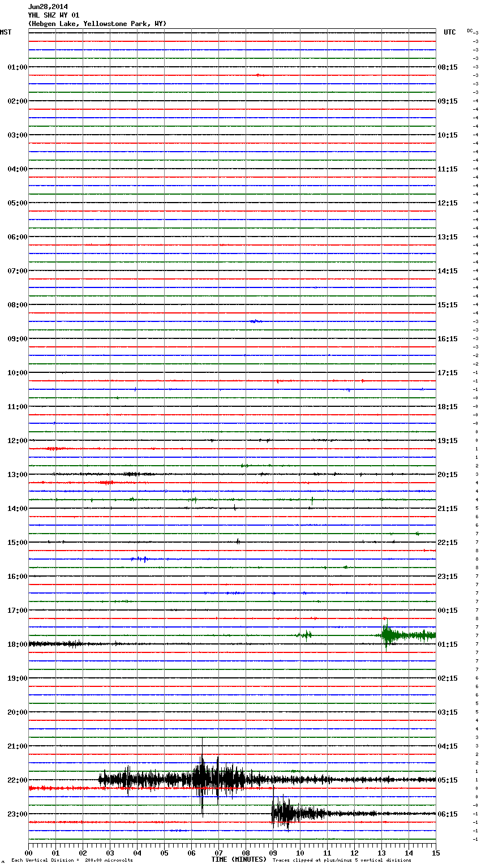Click the DC column header
481x868 pixels.
click(470, 31)
